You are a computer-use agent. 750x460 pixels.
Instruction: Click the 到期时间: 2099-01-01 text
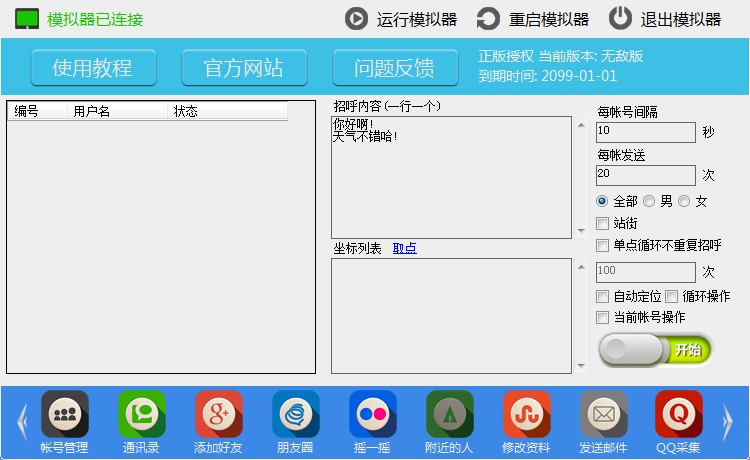pyautogui.click(x=548, y=76)
